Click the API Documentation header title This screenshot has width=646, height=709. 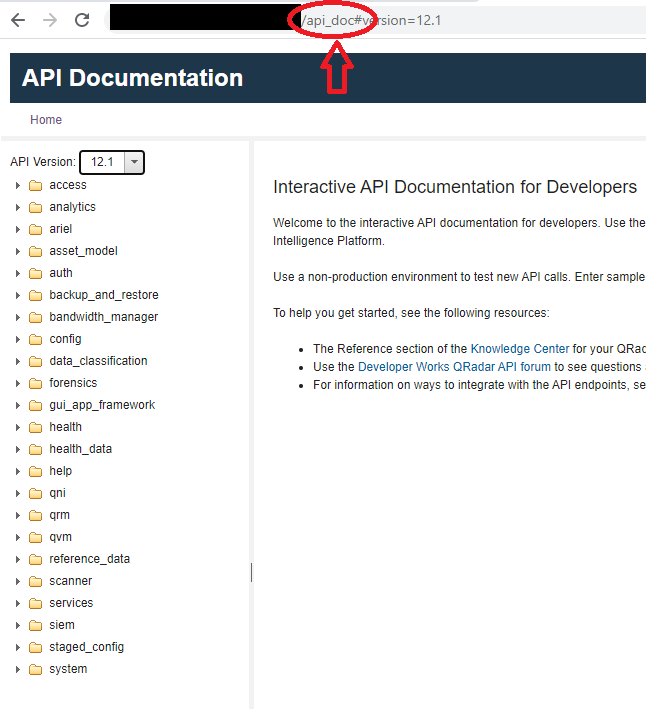tap(132, 78)
